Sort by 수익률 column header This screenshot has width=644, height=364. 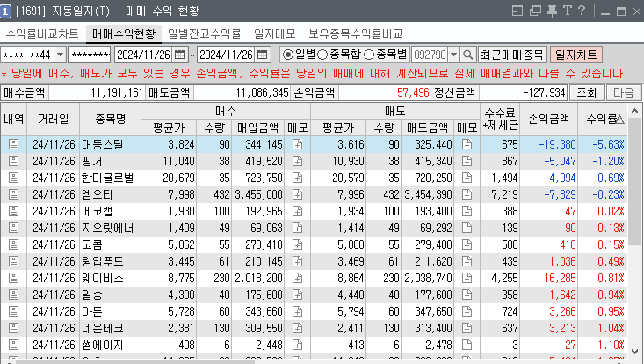(x=602, y=120)
